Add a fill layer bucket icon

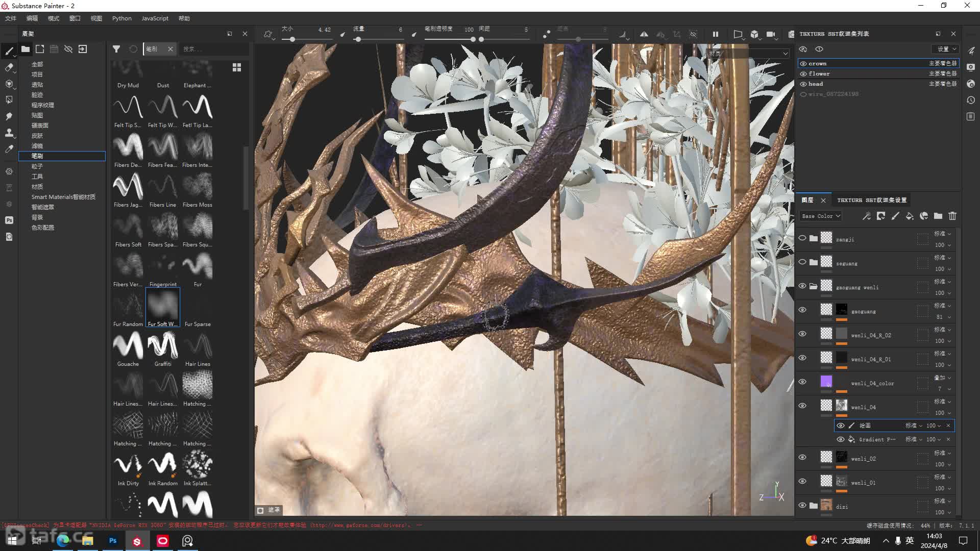(910, 216)
